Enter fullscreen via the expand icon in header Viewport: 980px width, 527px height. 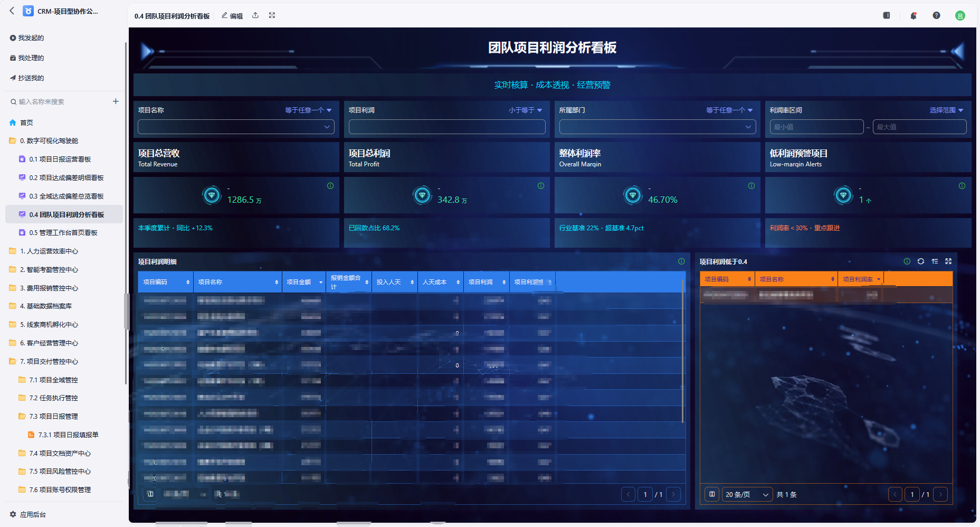point(272,15)
